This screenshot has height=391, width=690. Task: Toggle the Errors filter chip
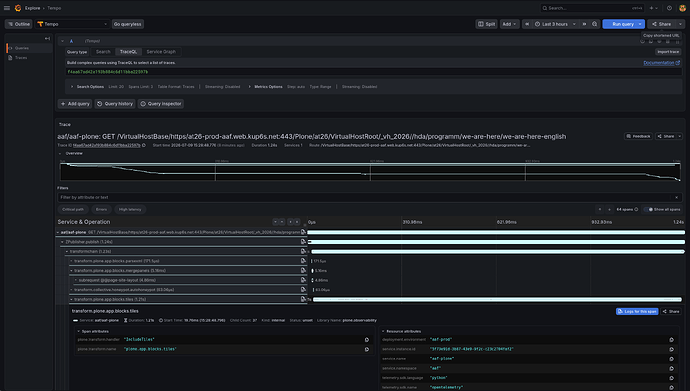click(x=101, y=209)
